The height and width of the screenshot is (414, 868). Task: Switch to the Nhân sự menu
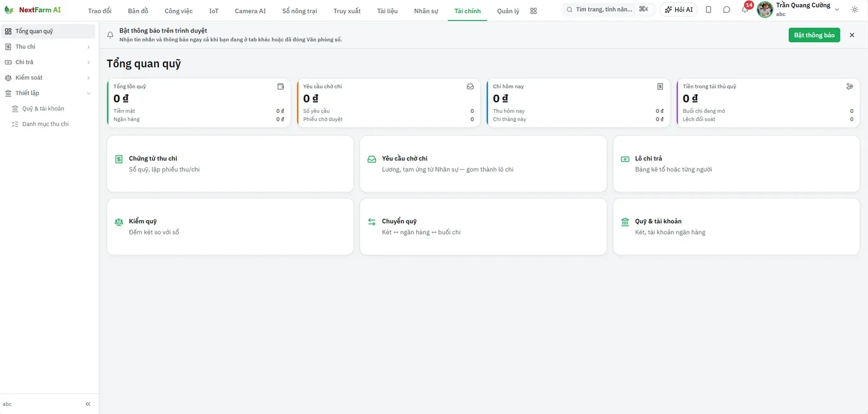[426, 11]
